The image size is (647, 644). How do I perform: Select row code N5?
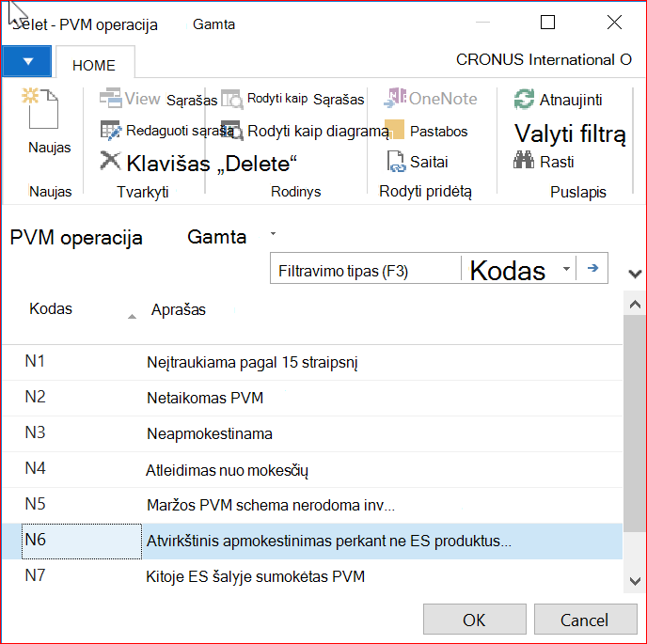[x=35, y=504]
